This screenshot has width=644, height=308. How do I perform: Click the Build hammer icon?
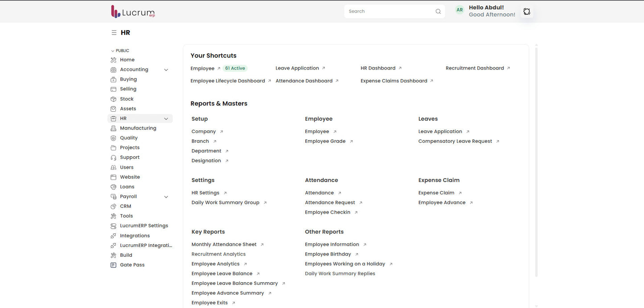113,255
